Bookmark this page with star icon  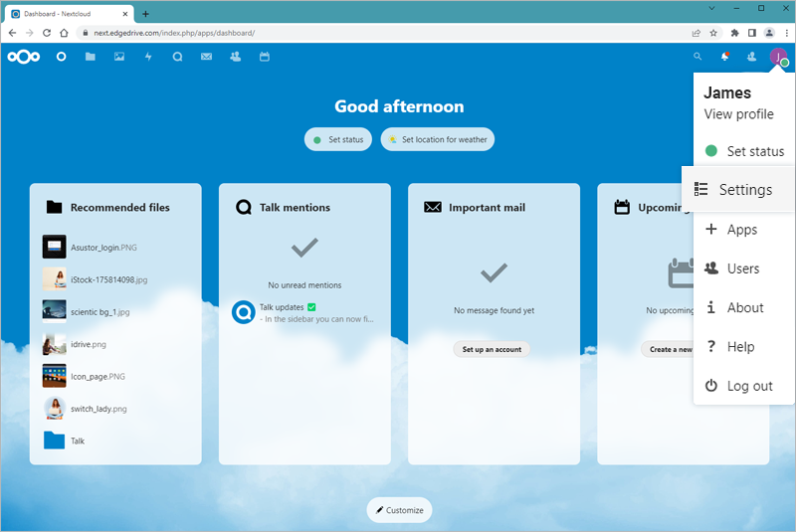click(x=713, y=33)
